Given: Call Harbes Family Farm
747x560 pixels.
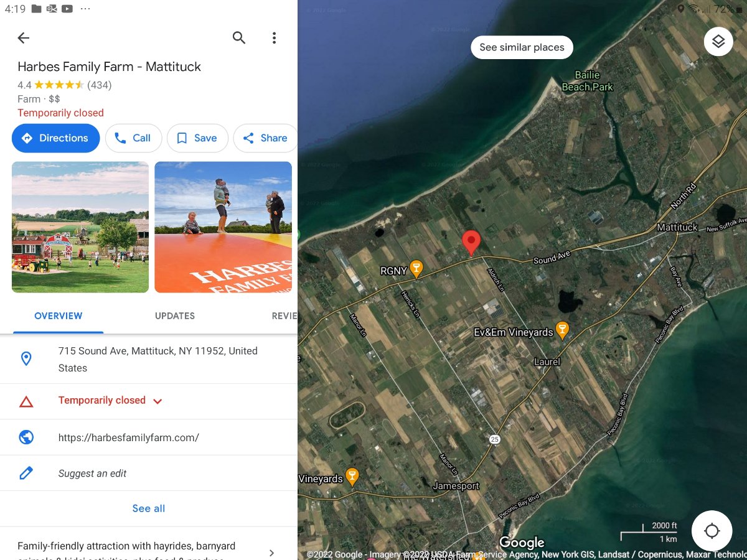Looking at the screenshot, I should point(133,138).
